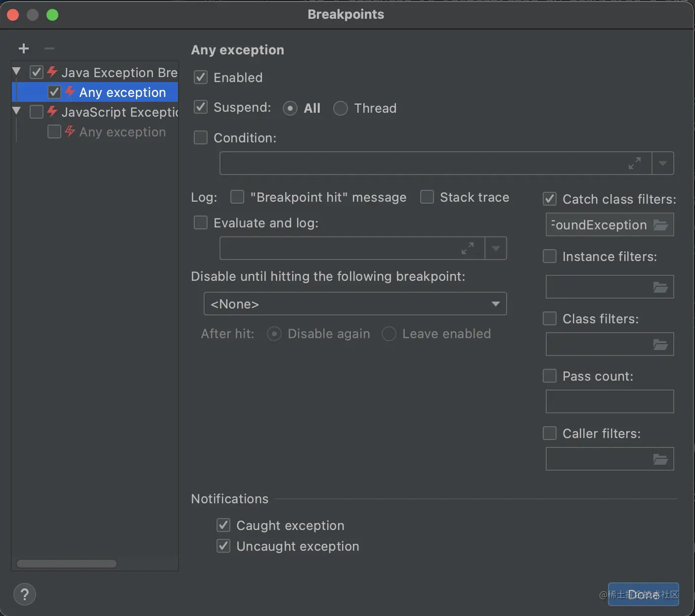The image size is (695, 616).
Task: Enable the Pass count checkbox
Action: (x=550, y=376)
